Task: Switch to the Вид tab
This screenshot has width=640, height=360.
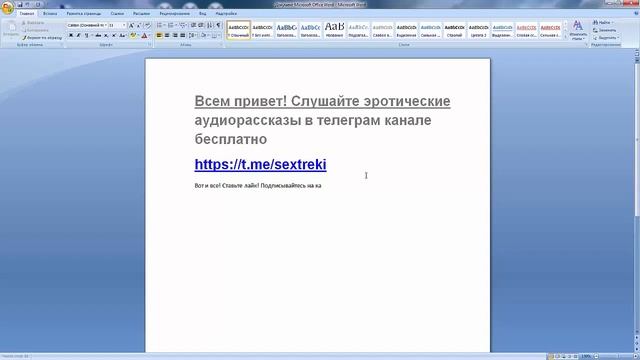Action: [202, 13]
